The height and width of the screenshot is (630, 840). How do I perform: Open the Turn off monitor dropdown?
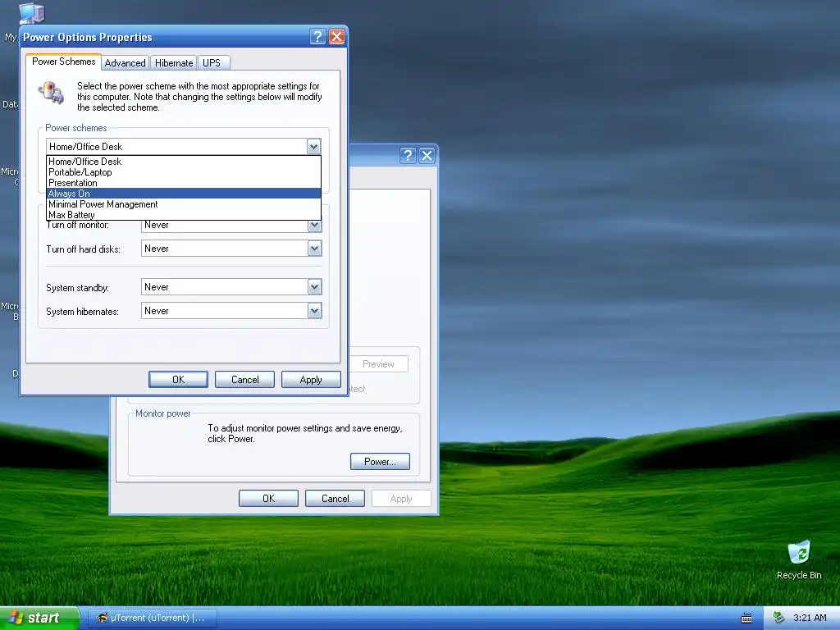click(314, 226)
